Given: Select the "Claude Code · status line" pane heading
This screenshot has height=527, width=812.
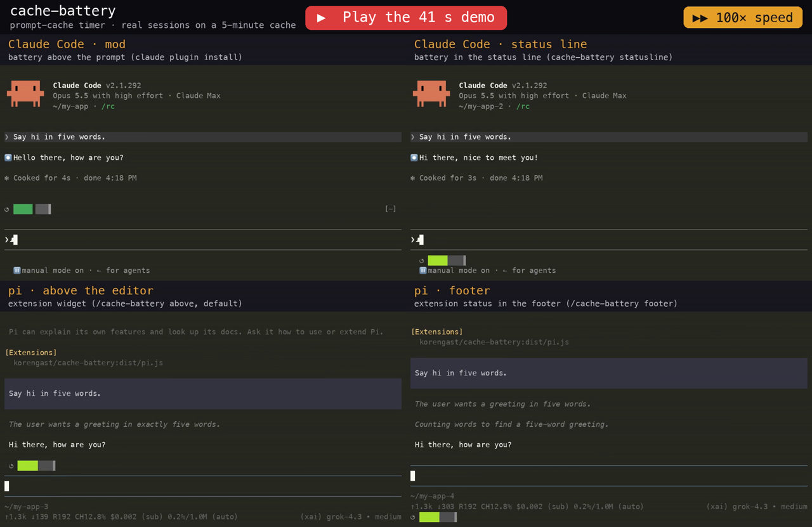Looking at the screenshot, I should click(x=501, y=44).
